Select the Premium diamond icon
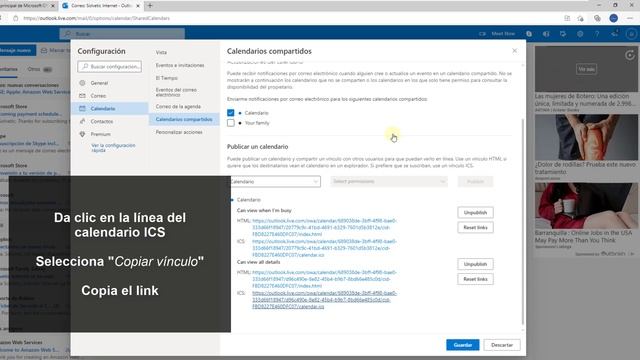 click(82, 134)
